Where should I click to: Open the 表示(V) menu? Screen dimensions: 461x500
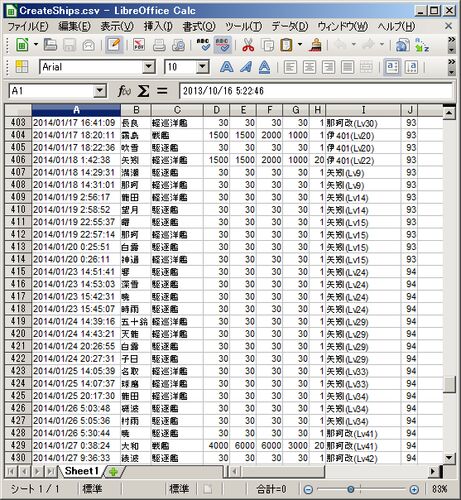pos(117,26)
